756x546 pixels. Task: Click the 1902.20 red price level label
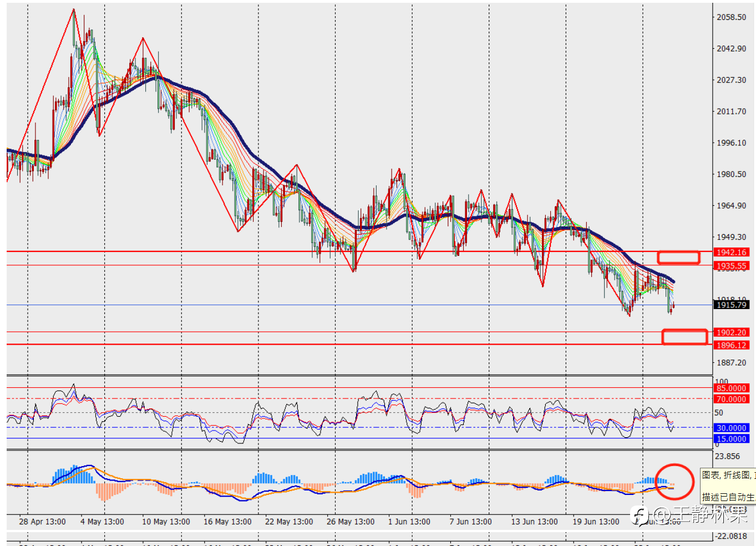732,332
